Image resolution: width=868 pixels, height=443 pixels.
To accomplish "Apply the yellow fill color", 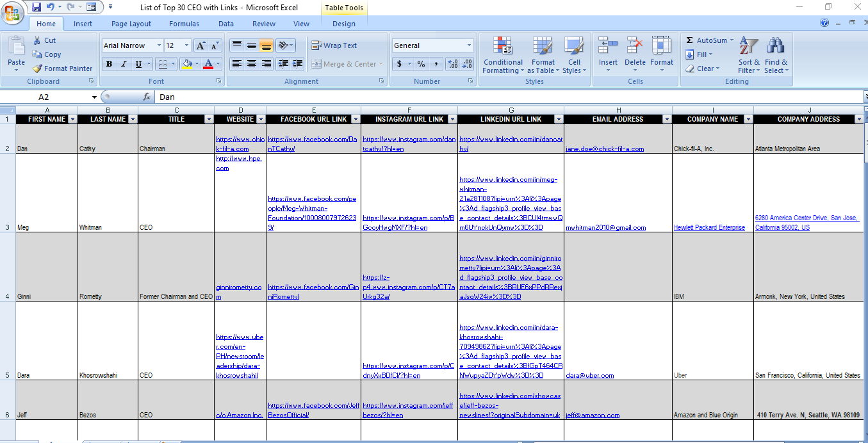I will click(x=186, y=64).
